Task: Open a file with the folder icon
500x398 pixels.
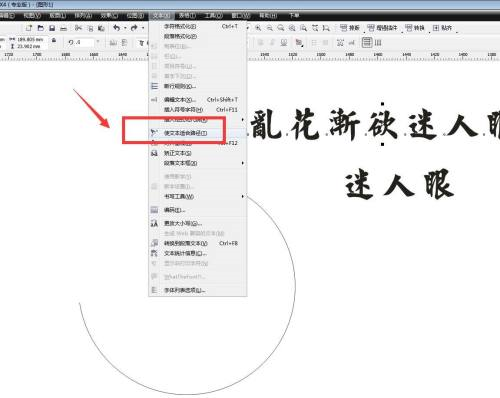Action: [x=41, y=28]
